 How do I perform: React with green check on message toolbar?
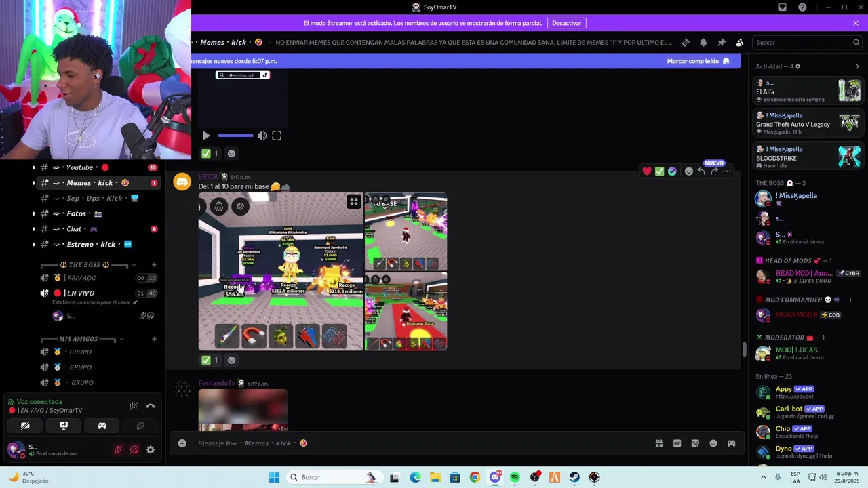pyautogui.click(x=659, y=171)
